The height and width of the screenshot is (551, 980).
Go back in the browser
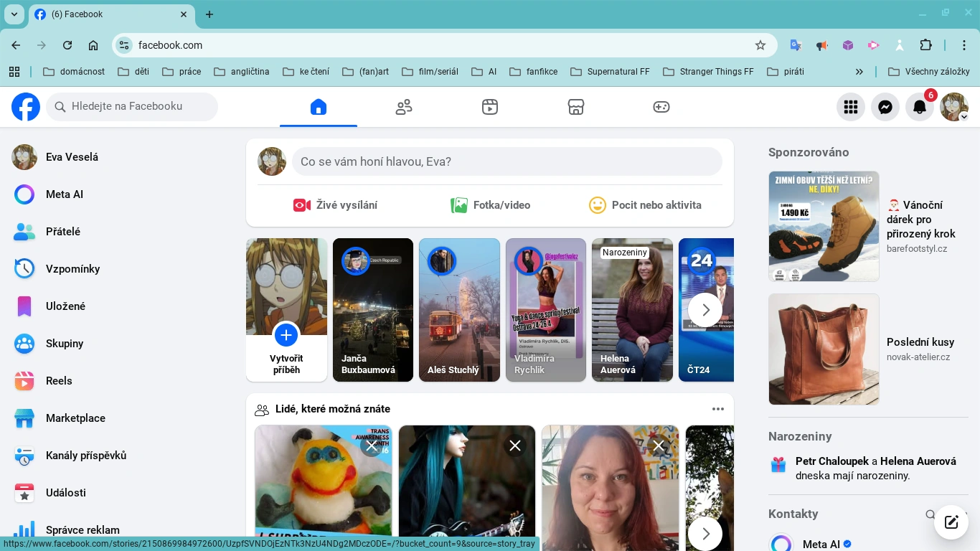coord(16,45)
